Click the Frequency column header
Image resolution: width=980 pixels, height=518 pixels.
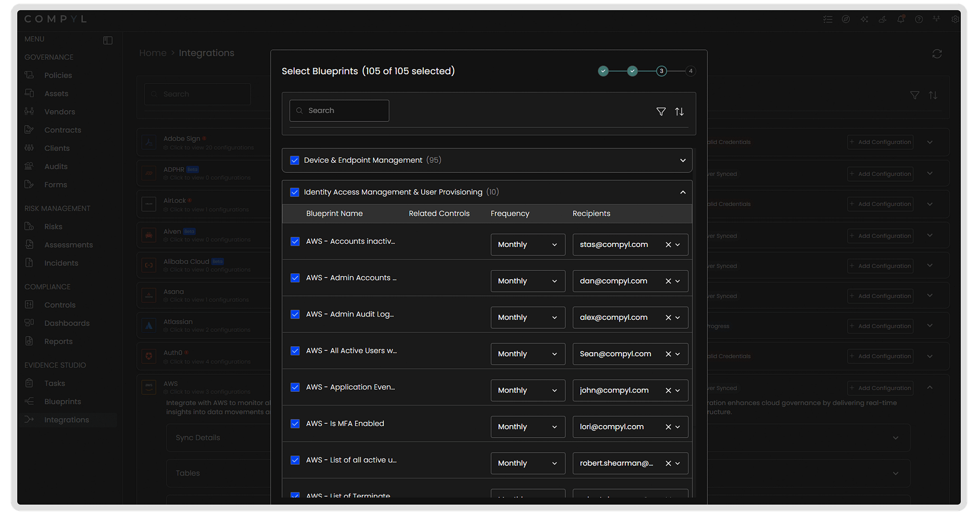click(x=510, y=214)
